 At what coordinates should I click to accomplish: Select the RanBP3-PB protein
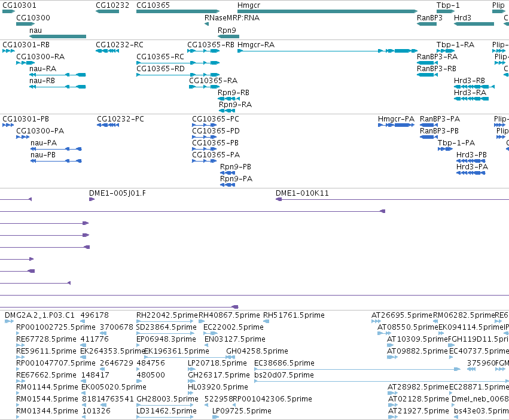429,137
